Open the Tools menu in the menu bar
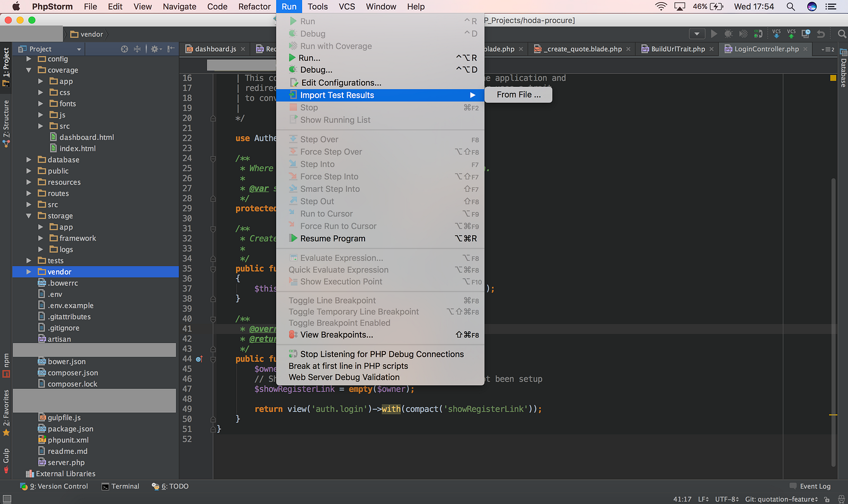Screen dimensions: 848x504 pyautogui.click(x=317, y=6)
